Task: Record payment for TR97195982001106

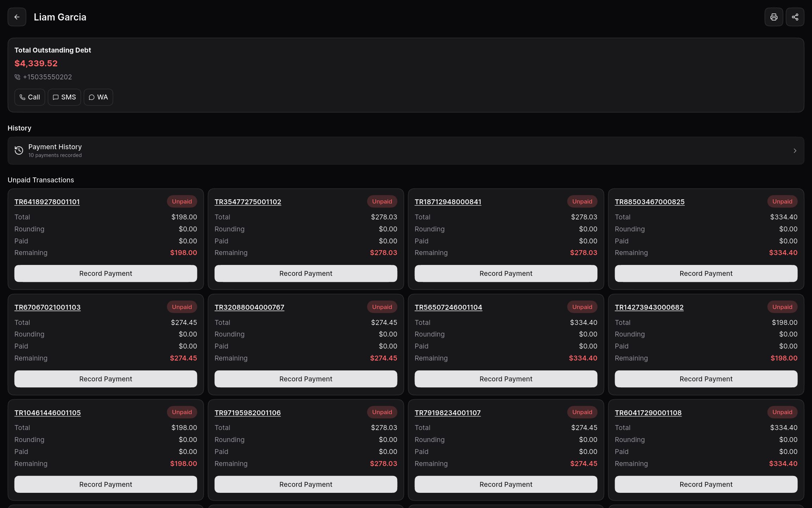Action: tap(306, 484)
